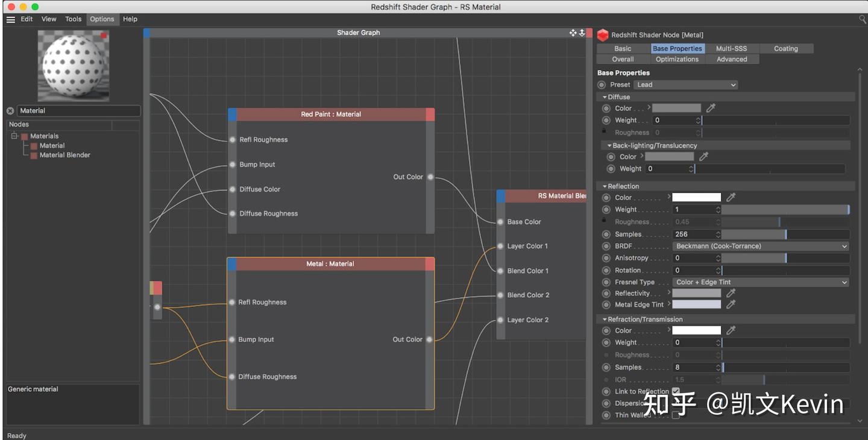
Task: Collapse the Back-lighting/Translucency section
Action: click(609, 145)
